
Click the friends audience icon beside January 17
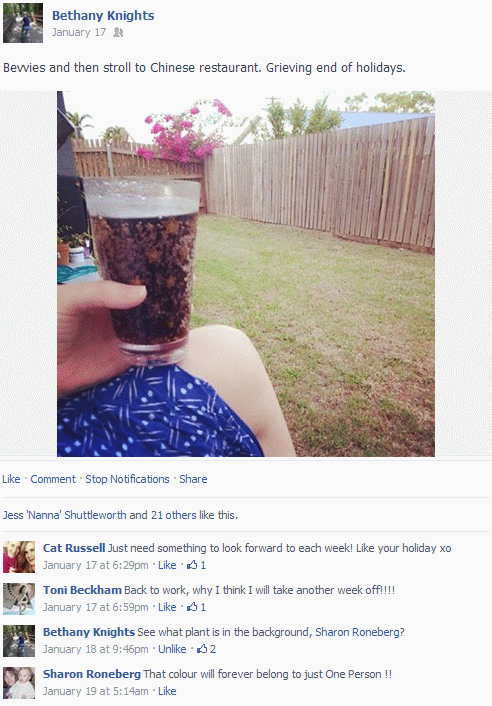coord(118,32)
